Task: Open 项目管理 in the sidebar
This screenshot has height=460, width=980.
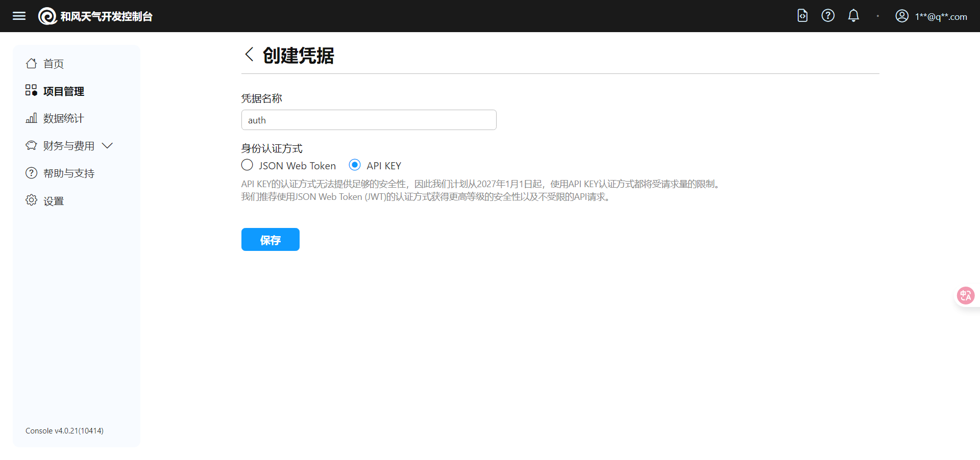Action: click(x=63, y=91)
